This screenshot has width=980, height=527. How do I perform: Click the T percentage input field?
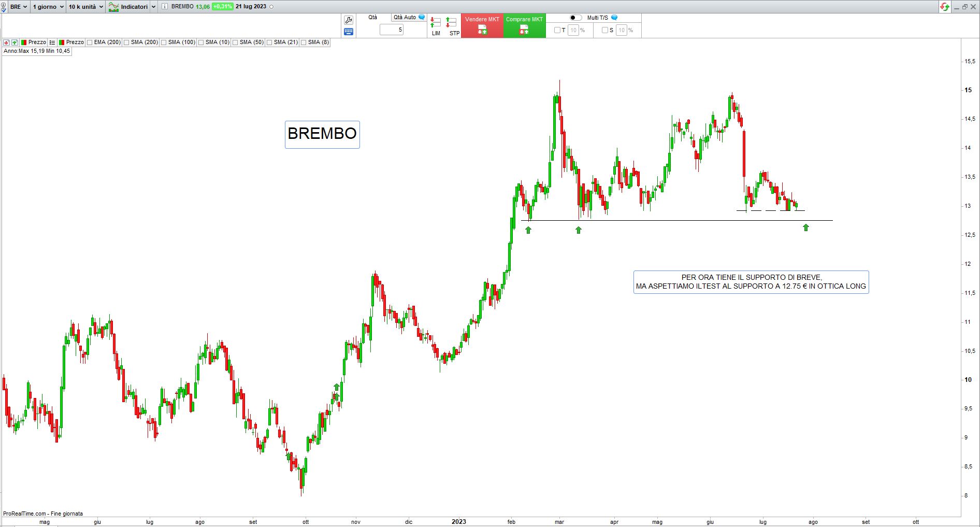click(x=573, y=30)
